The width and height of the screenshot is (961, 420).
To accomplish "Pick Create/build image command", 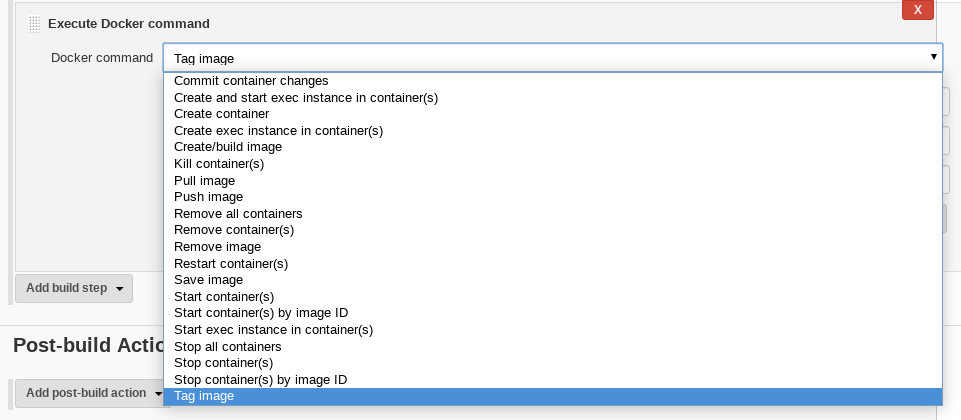I will tap(553, 147).
